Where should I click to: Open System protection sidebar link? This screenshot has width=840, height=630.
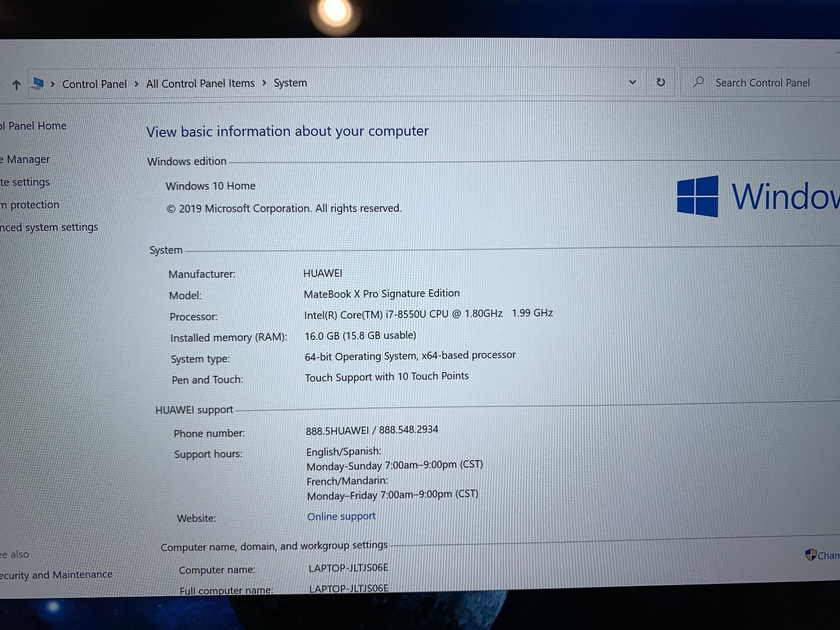pyautogui.click(x=30, y=205)
